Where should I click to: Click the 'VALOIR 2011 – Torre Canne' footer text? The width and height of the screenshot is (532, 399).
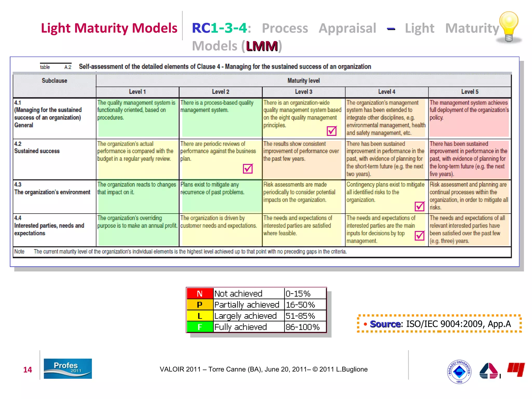[x=264, y=369]
